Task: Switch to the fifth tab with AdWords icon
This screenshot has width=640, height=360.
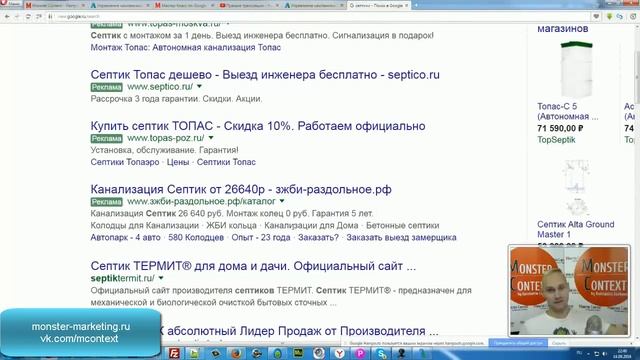Action: tap(313, 5)
